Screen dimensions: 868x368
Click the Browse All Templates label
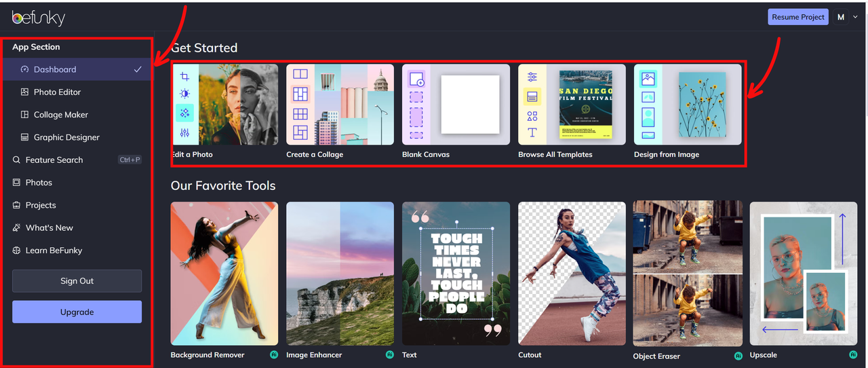pos(555,155)
